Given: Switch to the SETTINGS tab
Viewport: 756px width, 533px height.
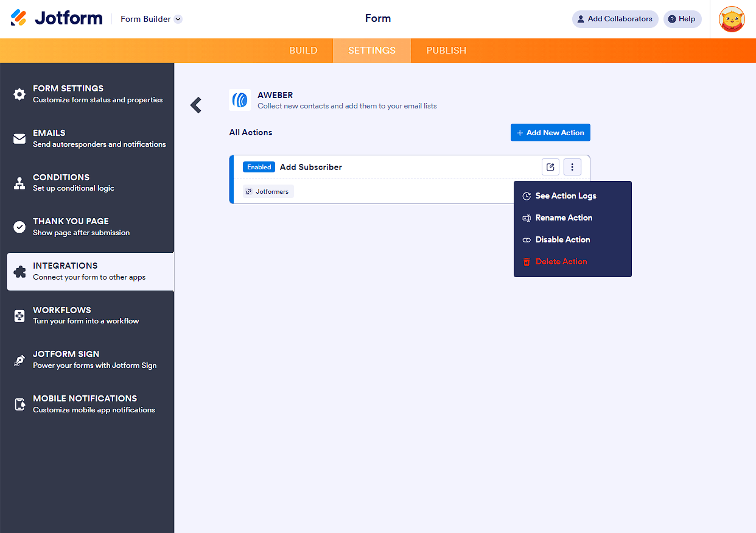Looking at the screenshot, I should pyautogui.click(x=372, y=51).
